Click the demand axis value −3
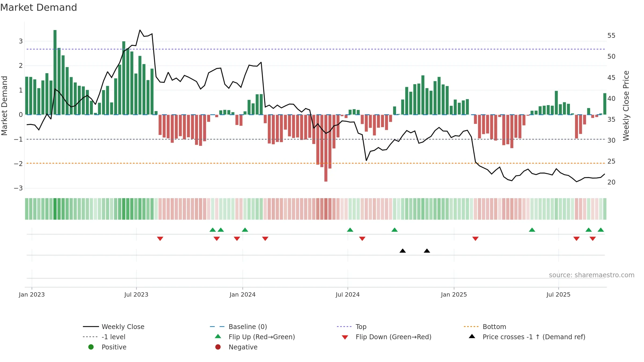644x362 pixels. coord(18,188)
